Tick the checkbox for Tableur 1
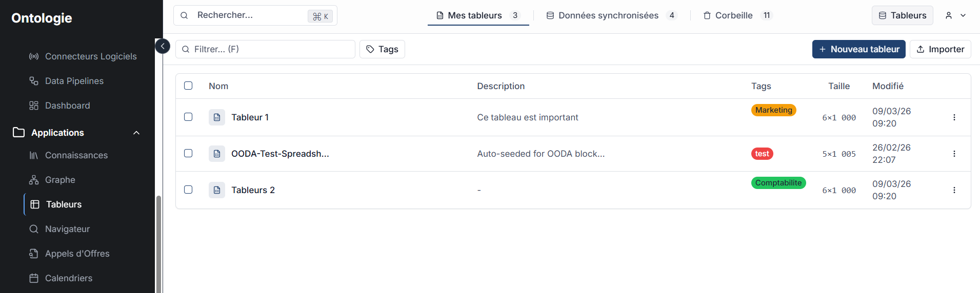The image size is (980, 293). pos(188,117)
